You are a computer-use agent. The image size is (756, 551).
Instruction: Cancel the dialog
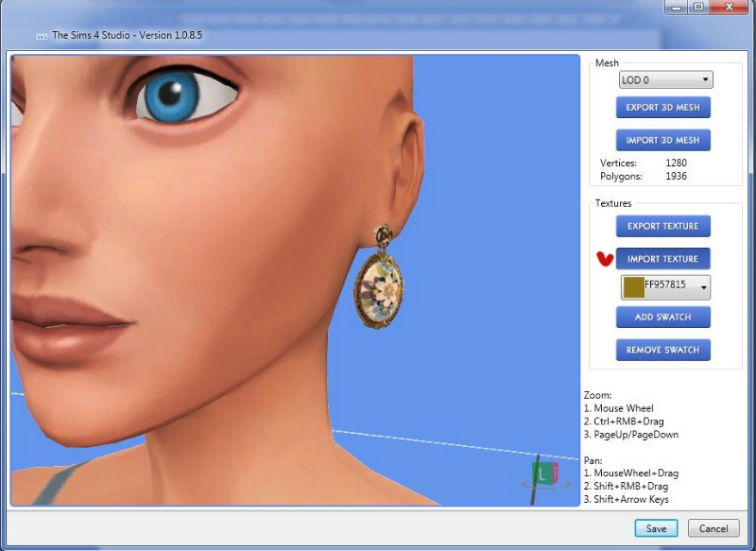pos(713,528)
